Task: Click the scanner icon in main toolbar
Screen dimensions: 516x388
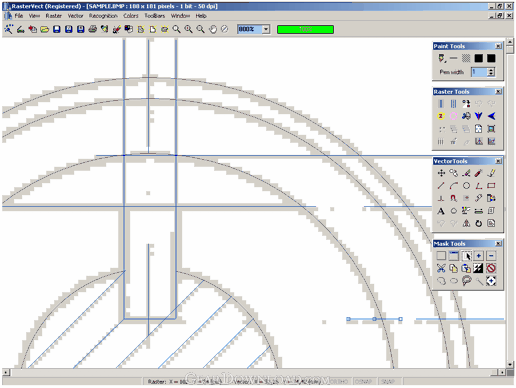Action: (21, 29)
